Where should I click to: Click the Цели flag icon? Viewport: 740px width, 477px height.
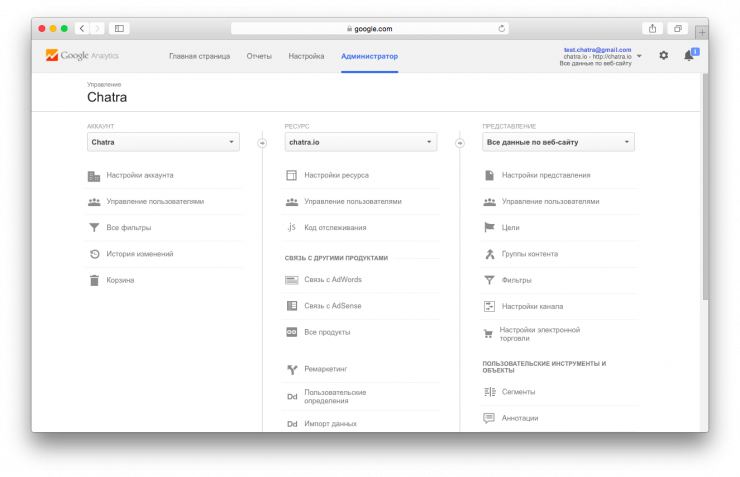point(489,228)
